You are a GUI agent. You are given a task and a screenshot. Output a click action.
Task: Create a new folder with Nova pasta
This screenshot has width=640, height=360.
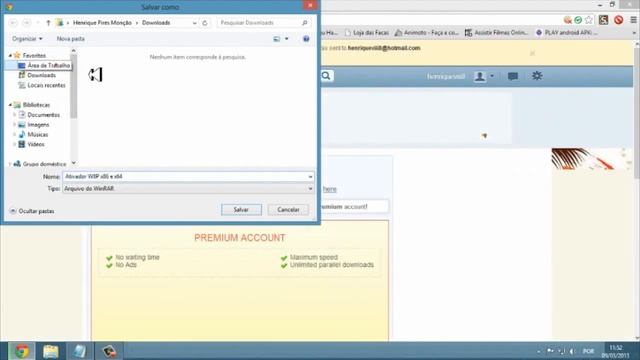(x=71, y=39)
